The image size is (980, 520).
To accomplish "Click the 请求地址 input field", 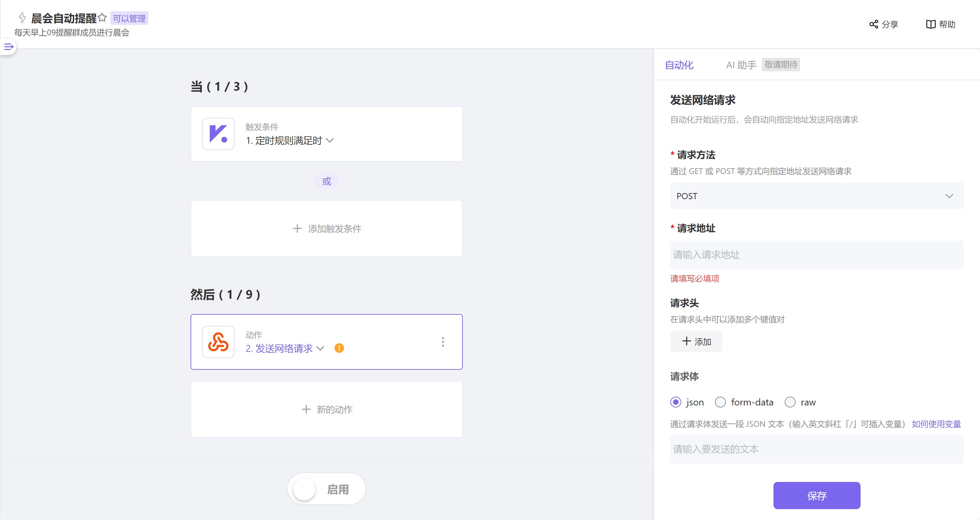I will (816, 255).
